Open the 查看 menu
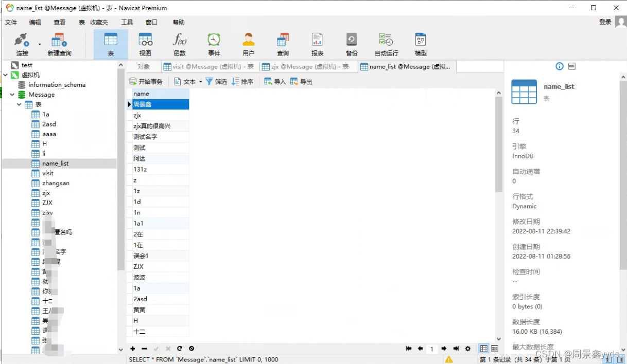This screenshot has height=364, width=627. point(60,22)
